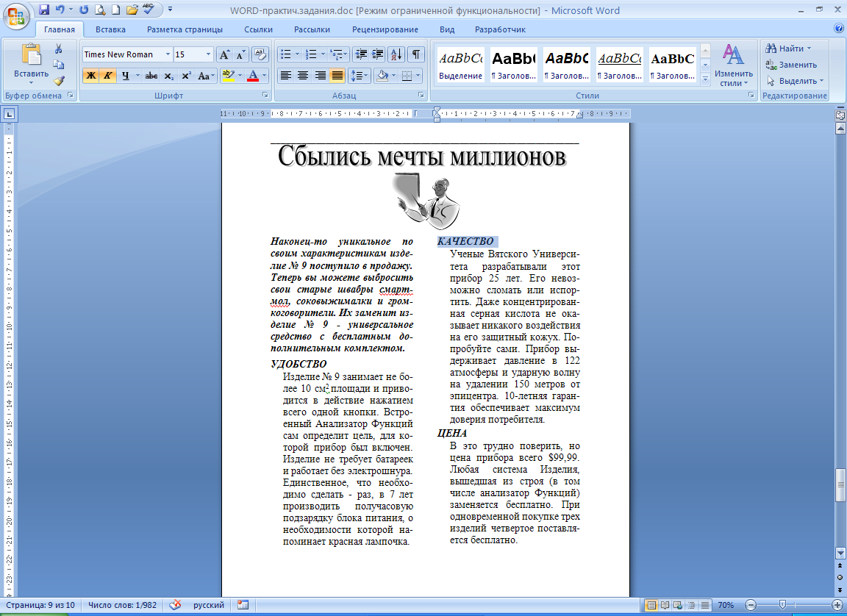The height and width of the screenshot is (616, 847).
Task: Expand the underline style dropdown arrow
Action: (x=137, y=76)
